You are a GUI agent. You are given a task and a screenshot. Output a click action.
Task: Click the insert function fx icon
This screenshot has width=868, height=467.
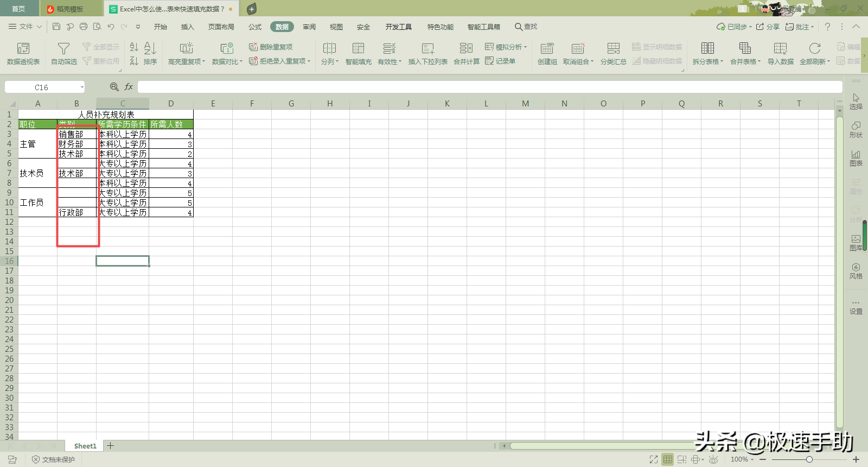129,87
